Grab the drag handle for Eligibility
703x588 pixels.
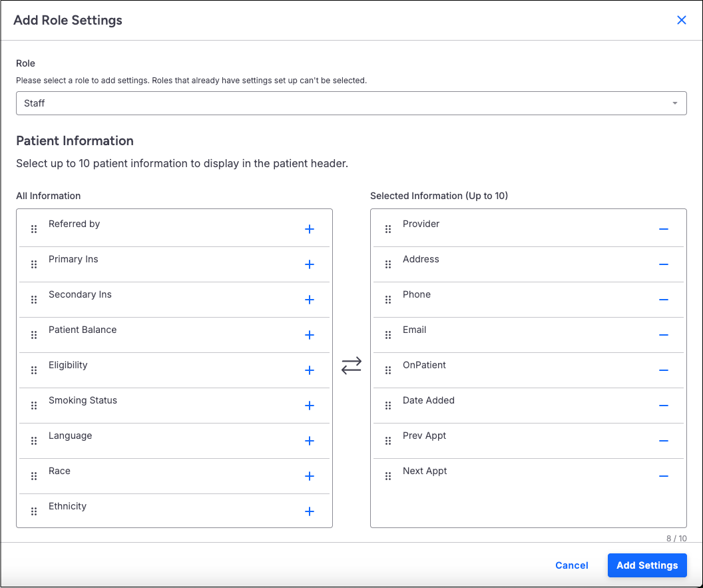pos(34,370)
